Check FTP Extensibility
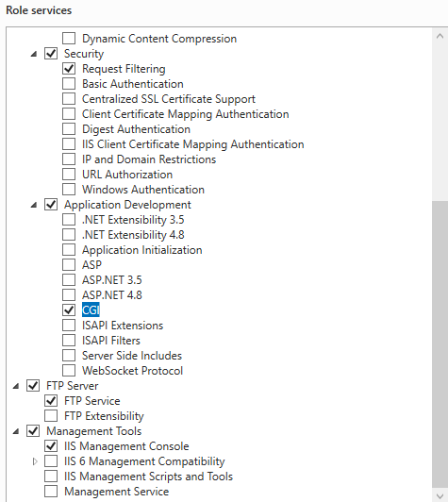448x502 pixels. 51,416
